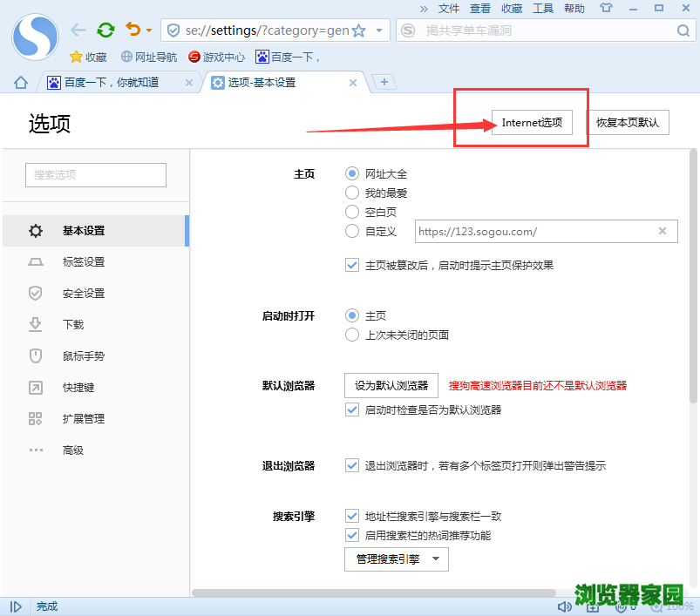This screenshot has height=616, width=700.
Task: Uncheck 启动时检查是否为默认浏览器
Action: click(352, 410)
